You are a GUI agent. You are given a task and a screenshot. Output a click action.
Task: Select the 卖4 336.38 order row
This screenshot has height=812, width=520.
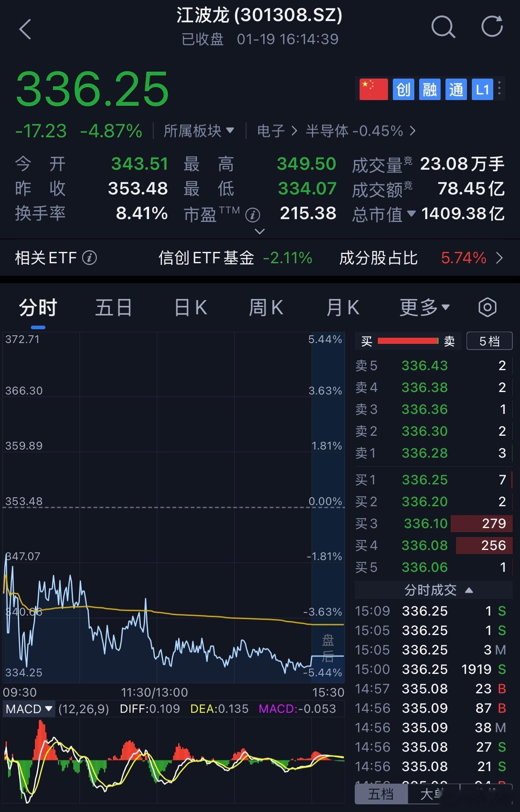pyautogui.click(x=433, y=387)
